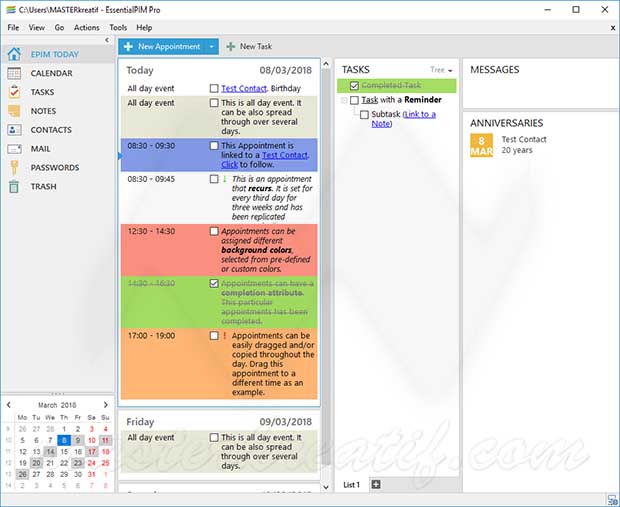
Task: Check the 12:30 - 14:30 appointment checkbox
Action: pos(214,231)
